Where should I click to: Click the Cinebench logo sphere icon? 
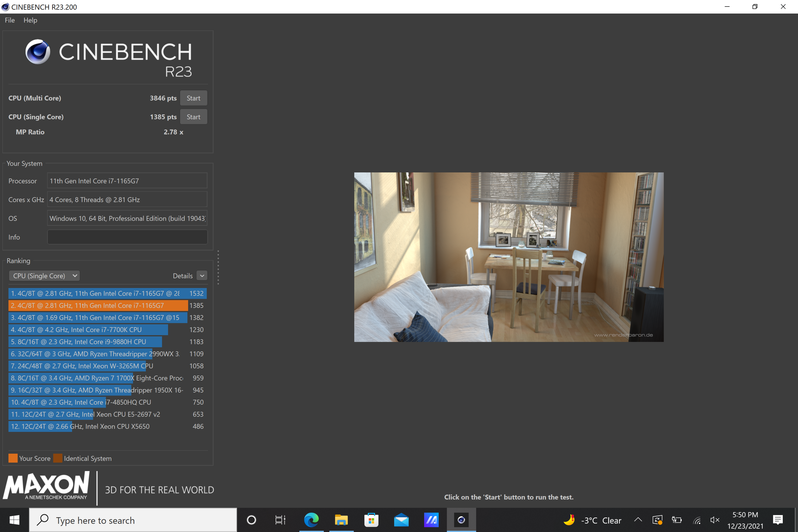(38, 52)
